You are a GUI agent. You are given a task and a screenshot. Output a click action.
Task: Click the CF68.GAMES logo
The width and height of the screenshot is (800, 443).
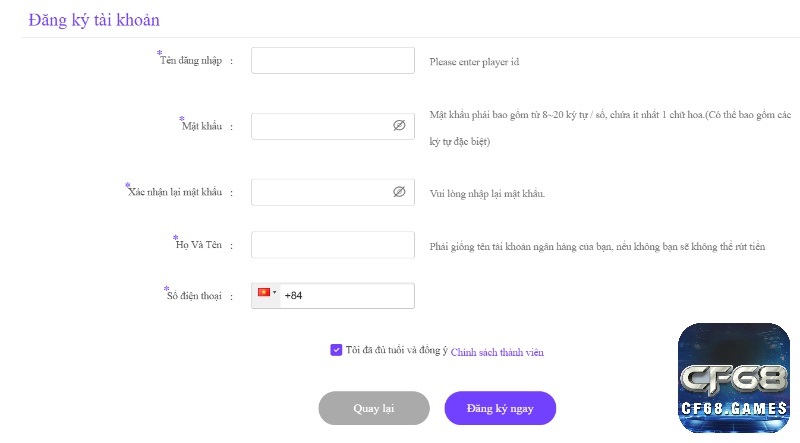tap(734, 378)
